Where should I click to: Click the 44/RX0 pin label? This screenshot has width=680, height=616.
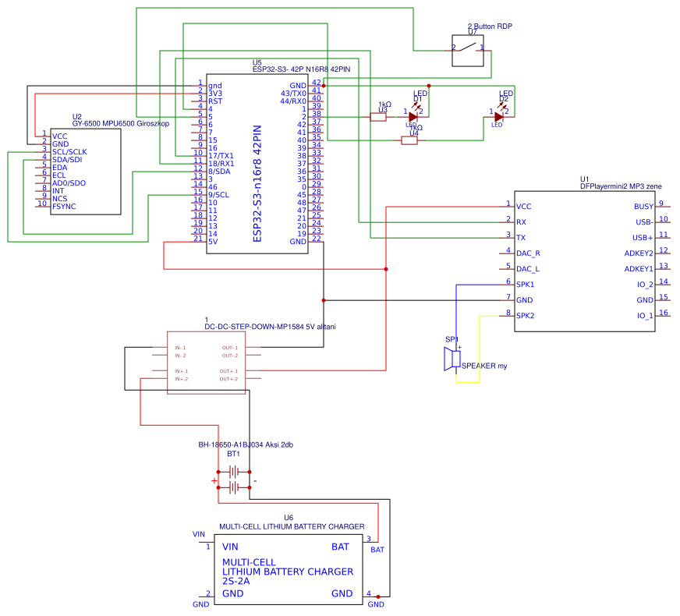[x=293, y=101]
